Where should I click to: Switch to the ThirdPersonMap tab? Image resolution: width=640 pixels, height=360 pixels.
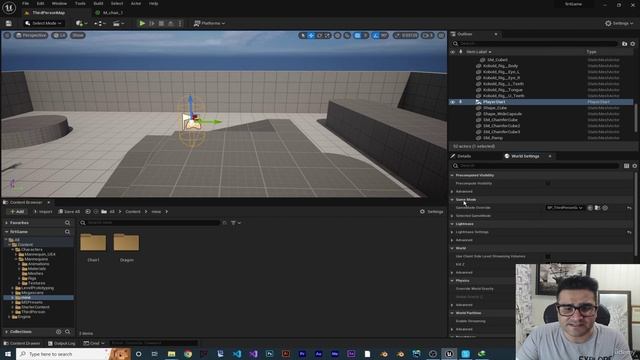coord(48,13)
